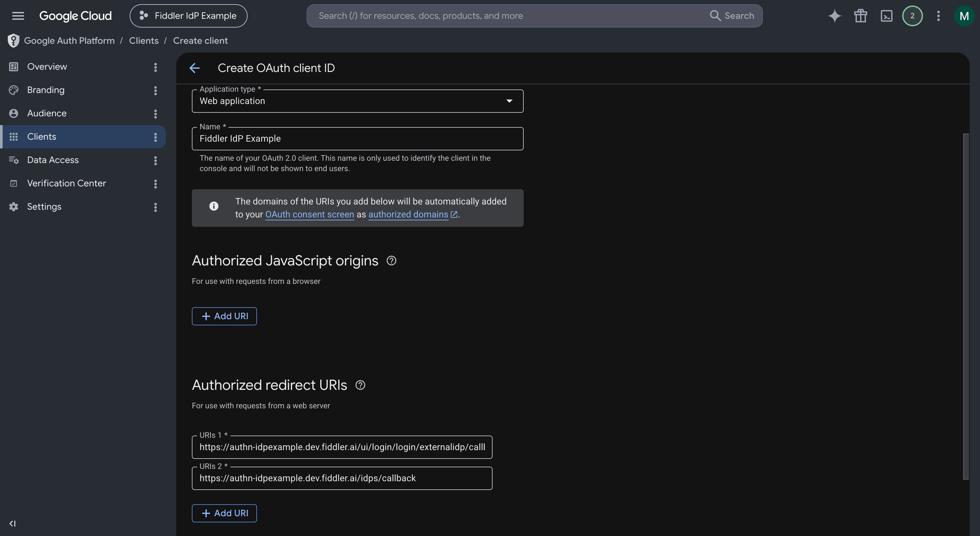Open the OAuth consent screen link

309,215
